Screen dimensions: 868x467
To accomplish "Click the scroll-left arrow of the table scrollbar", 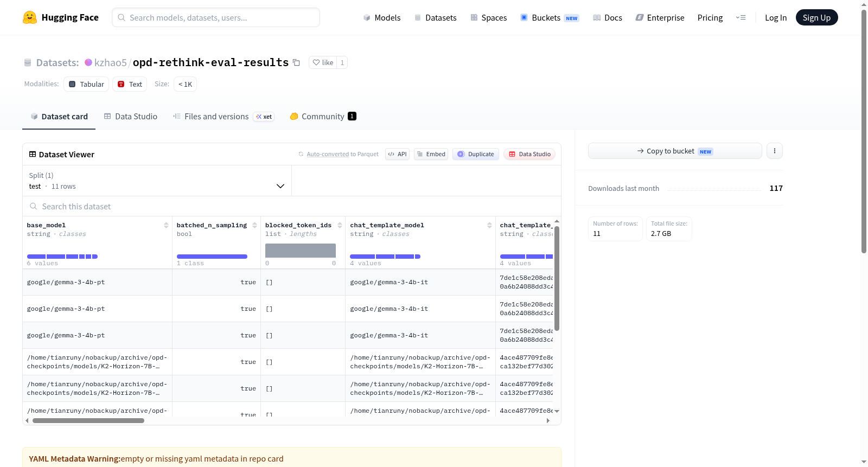I will click(x=27, y=420).
